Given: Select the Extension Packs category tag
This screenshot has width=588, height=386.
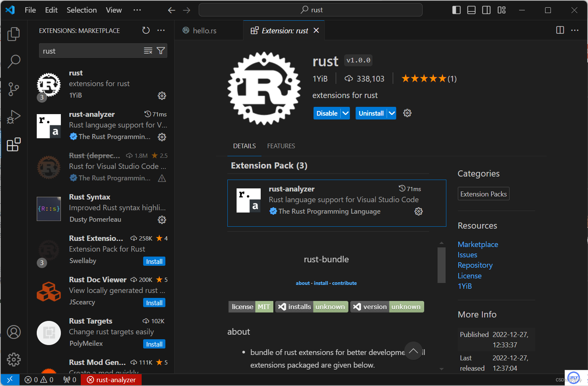Looking at the screenshot, I should tap(483, 194).
